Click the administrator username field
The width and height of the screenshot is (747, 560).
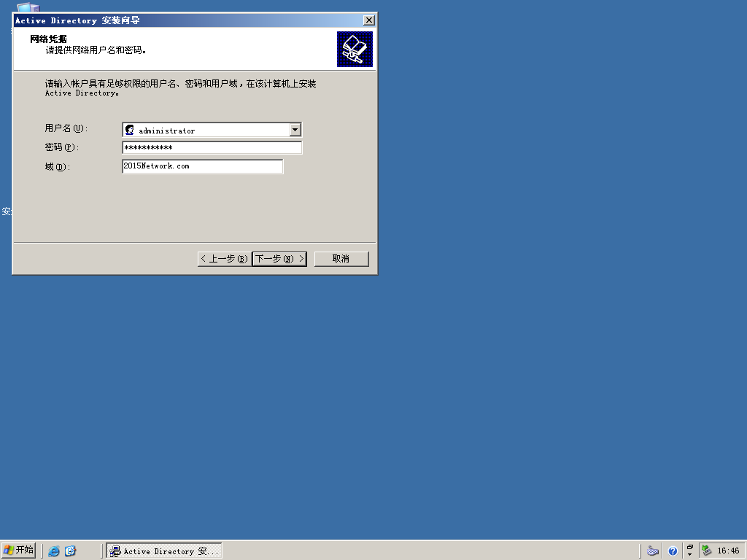pos(212,130)
